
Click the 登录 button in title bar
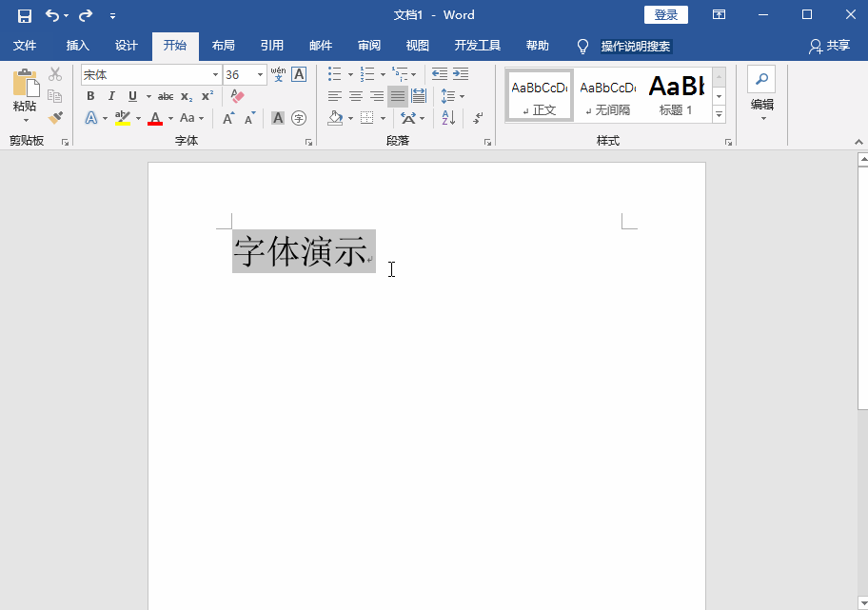point(665,14)
